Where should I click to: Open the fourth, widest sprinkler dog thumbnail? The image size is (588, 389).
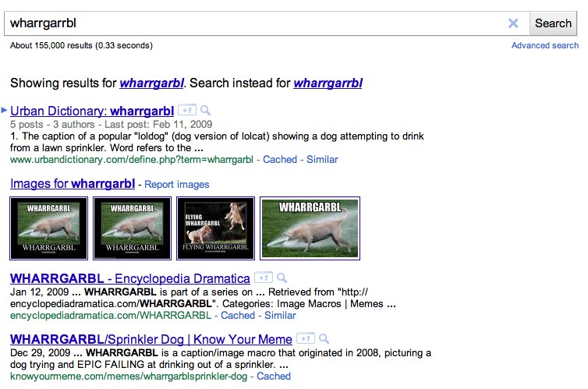(x=310, y=228)
